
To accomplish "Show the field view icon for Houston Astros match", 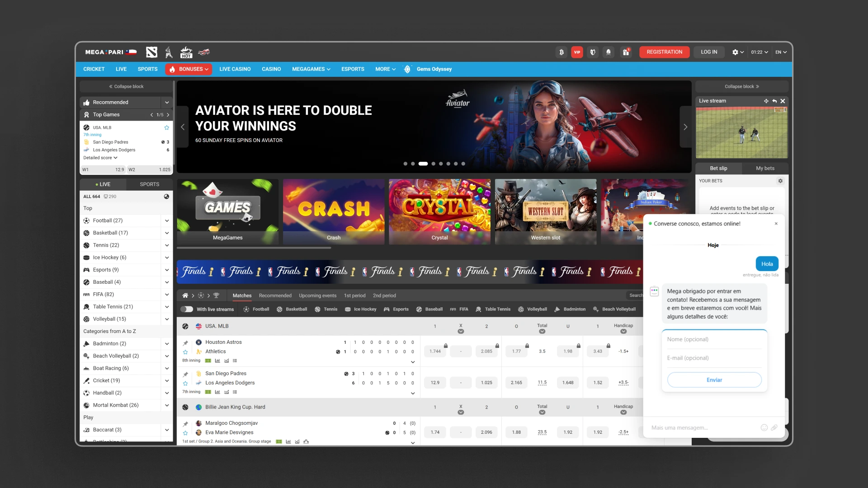I will (208, 361).
